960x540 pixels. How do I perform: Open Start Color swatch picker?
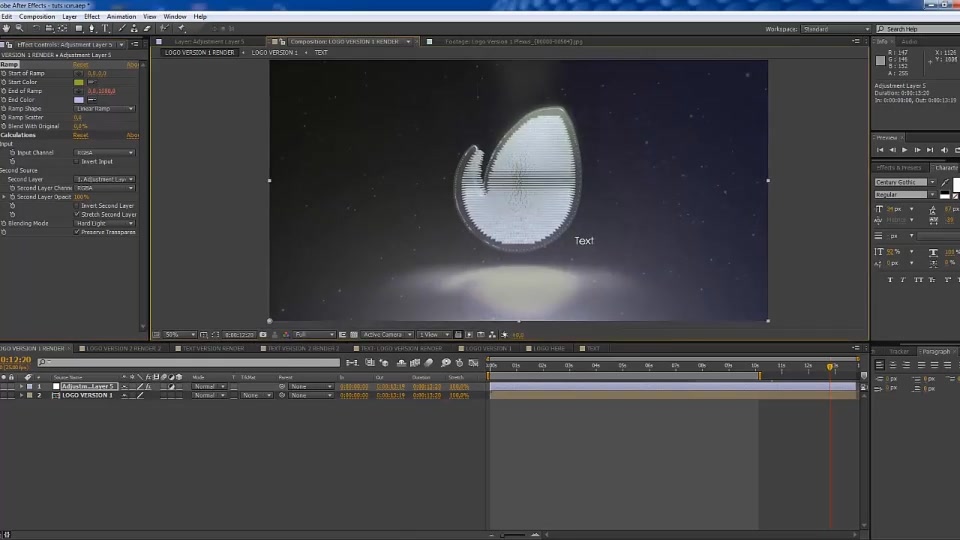point(79,82)
